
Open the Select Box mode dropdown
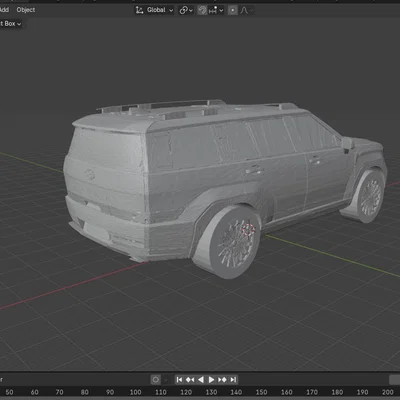(11, 24)
